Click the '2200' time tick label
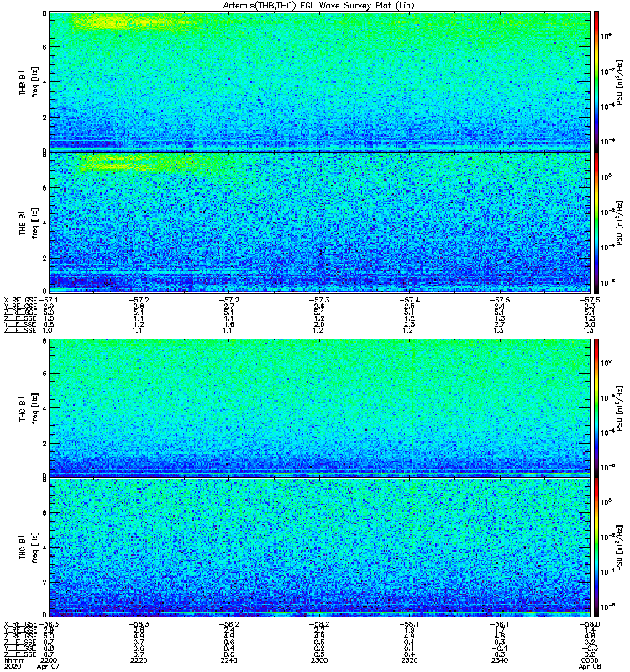 coord(49,660)
